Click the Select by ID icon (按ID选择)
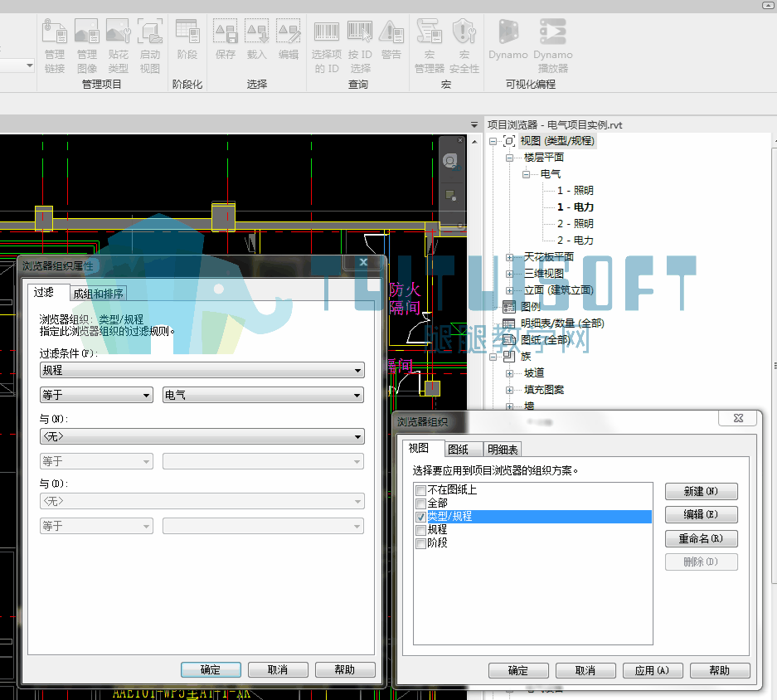Viewport: 777px width, 700px height. coord(360,46)
